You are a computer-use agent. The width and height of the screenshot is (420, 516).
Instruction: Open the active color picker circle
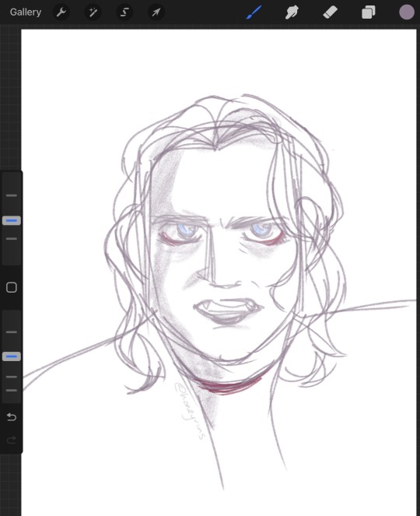(x=407, y=12)
